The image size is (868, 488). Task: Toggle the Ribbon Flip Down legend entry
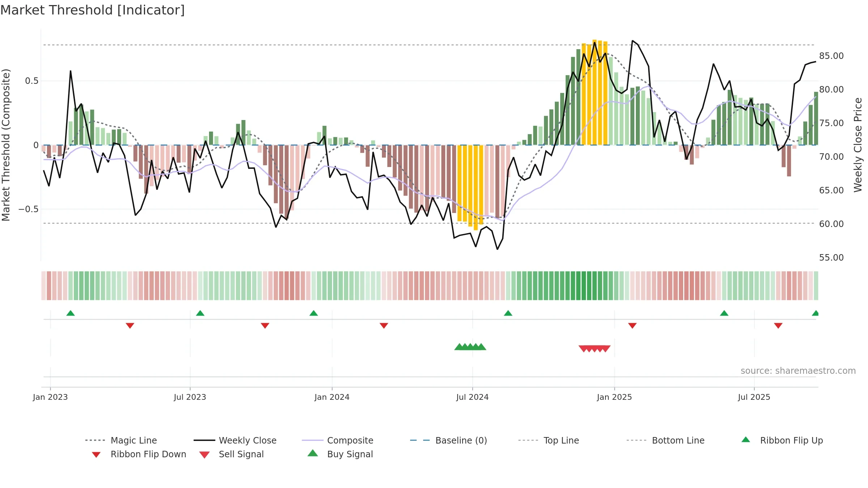pos(139,454)
